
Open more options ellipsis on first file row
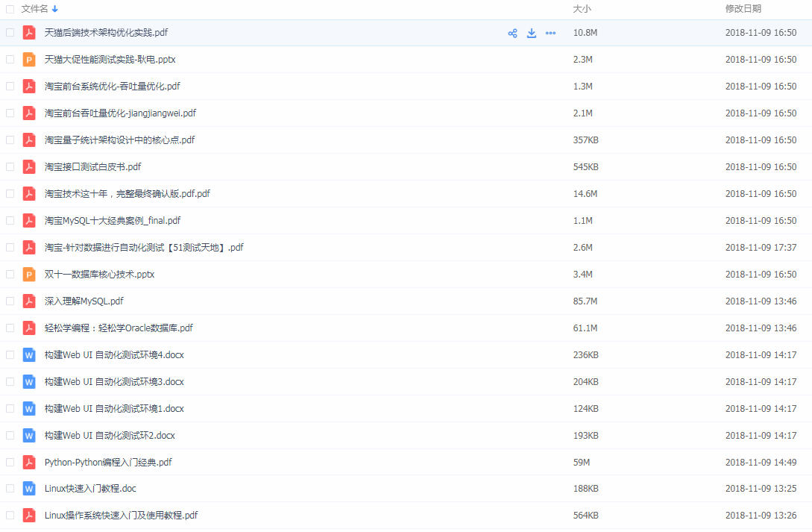[x=550, y=33]
